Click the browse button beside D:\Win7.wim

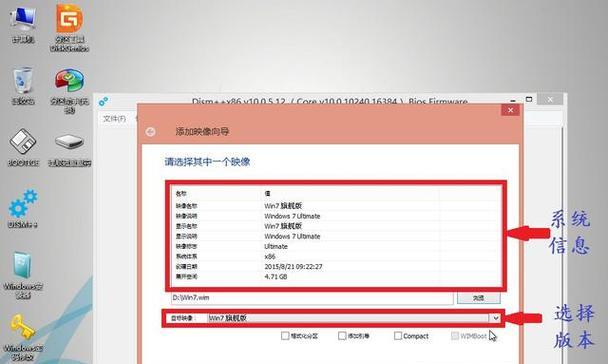tap(478, 298)
